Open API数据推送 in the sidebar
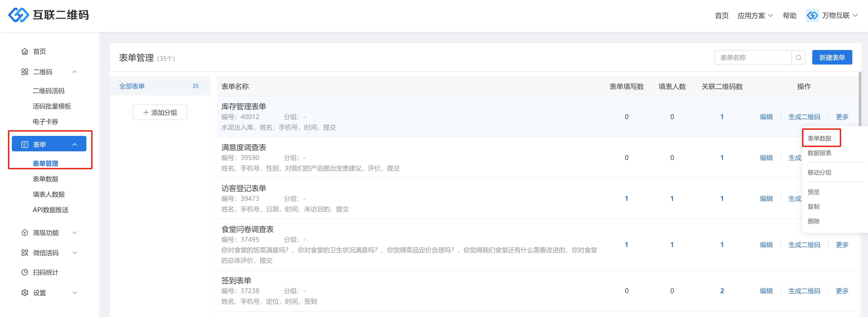The image size is (868, 317). (x=50, y=210)
